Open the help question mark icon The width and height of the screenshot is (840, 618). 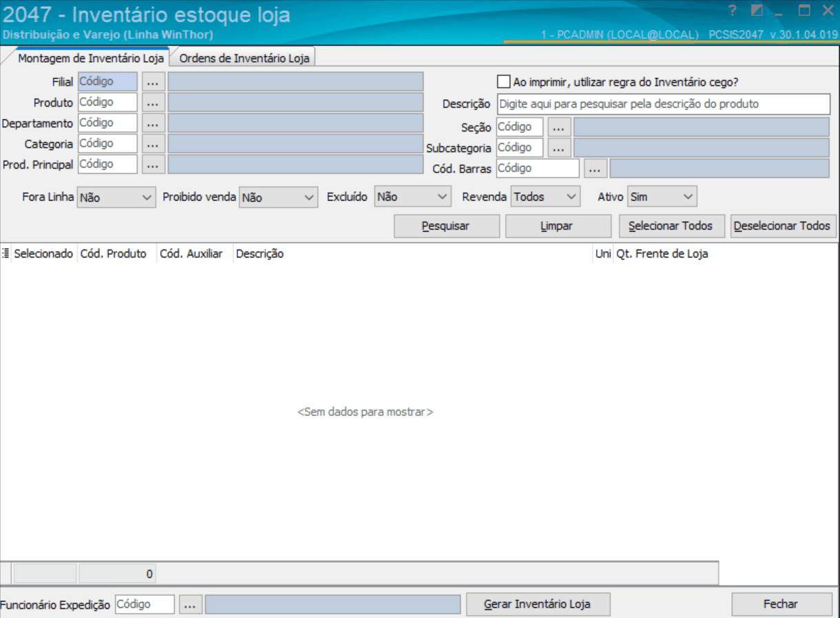tap(733, 10)
